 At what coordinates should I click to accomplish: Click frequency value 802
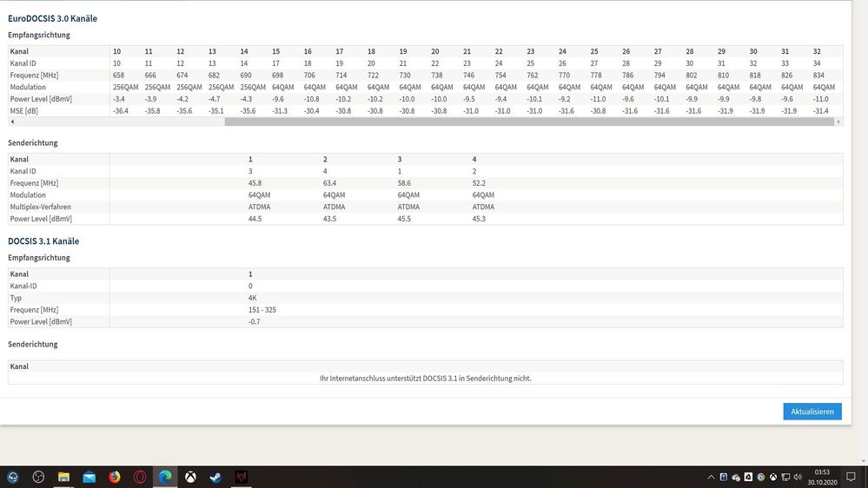pyautogui.click(x=692, y=76)
